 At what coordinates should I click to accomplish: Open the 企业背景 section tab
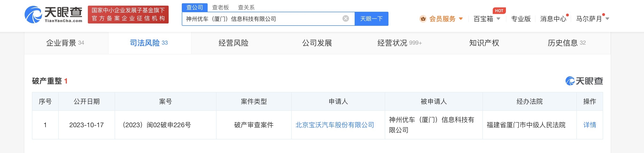point(65,43)
